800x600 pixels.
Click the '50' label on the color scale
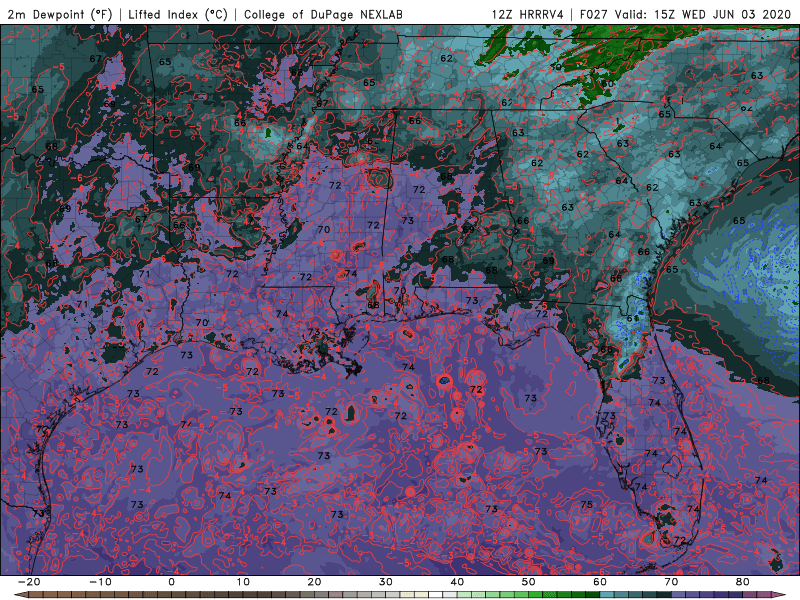529,582
